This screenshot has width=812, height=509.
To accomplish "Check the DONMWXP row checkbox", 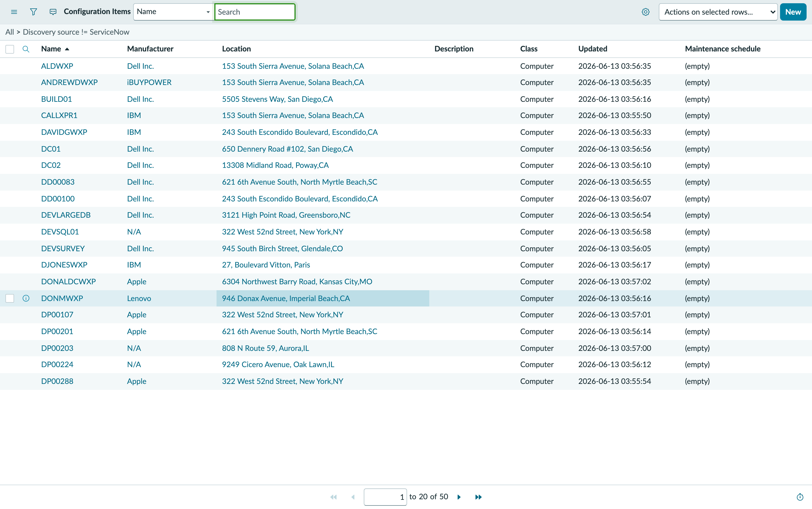I will 10,298.
